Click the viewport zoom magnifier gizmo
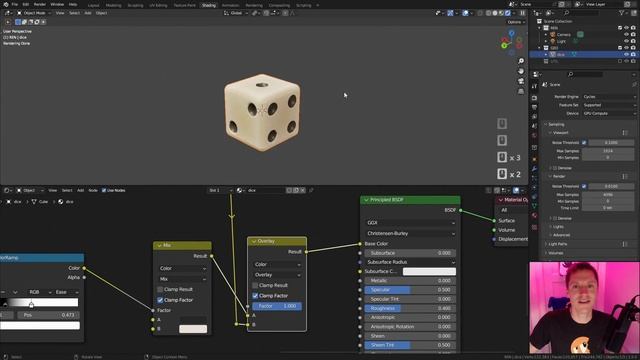The height and width of the screenshot is (360, 640). click(521, 61)
